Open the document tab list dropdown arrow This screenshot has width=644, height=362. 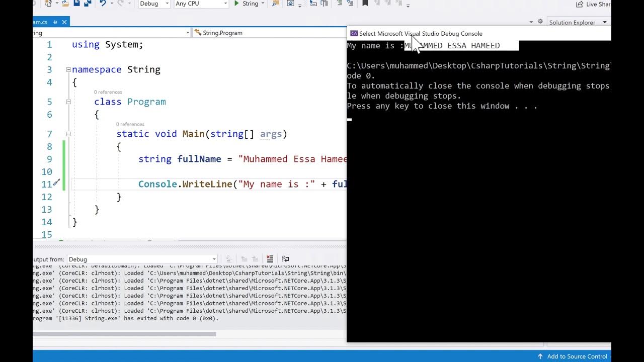click(531, 22)
